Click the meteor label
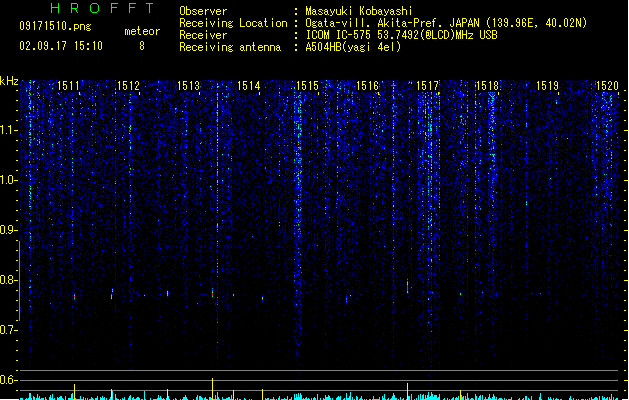The image size is (629, 400). tap(142, 31)
